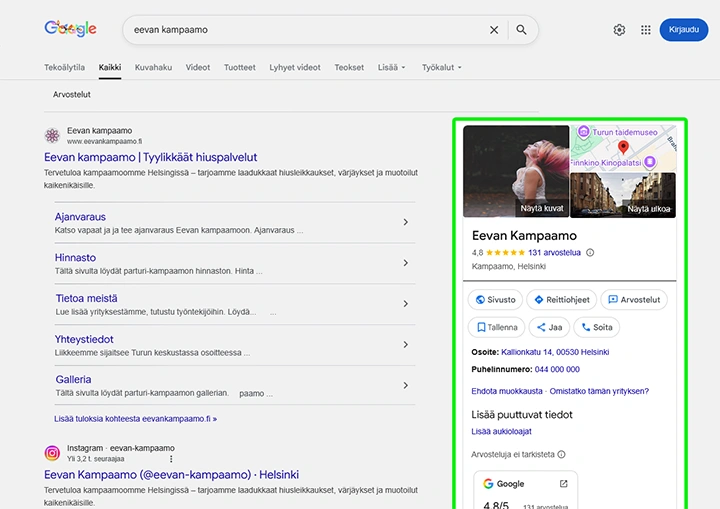Open the Tuotteet tab
Viewport: 720px width, 509px height.
coord(240,68)
